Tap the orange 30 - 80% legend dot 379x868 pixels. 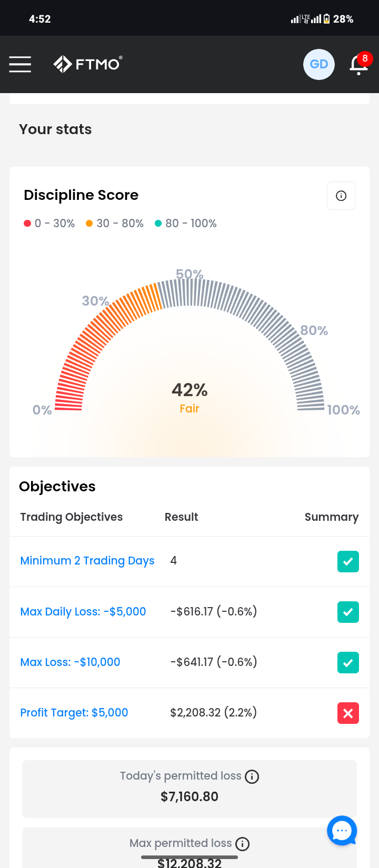[89, 224]
